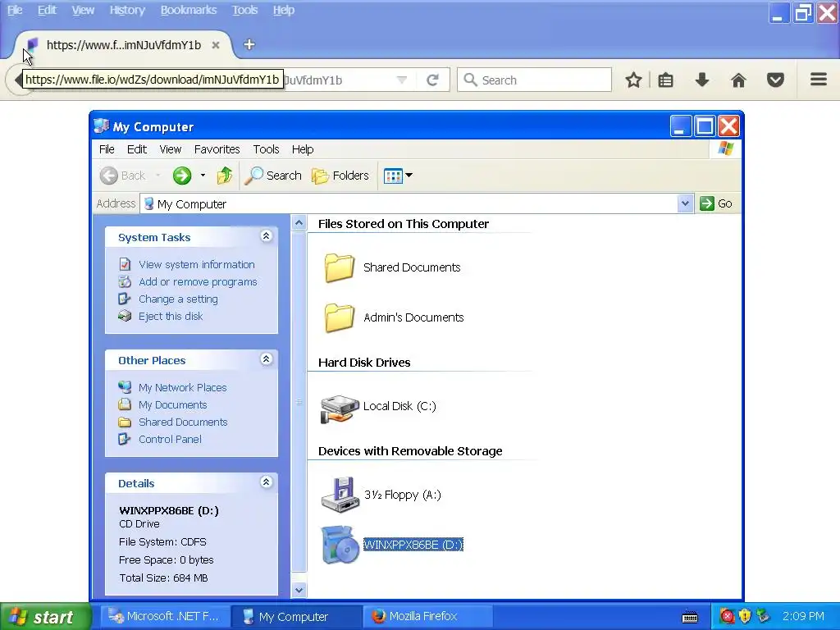
Task: Open View system information link
Action: pos(197,265)
